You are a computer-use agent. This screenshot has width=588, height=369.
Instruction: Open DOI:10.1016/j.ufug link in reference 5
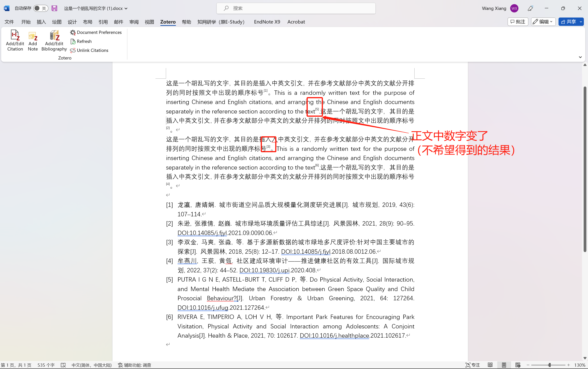point(203,307)
